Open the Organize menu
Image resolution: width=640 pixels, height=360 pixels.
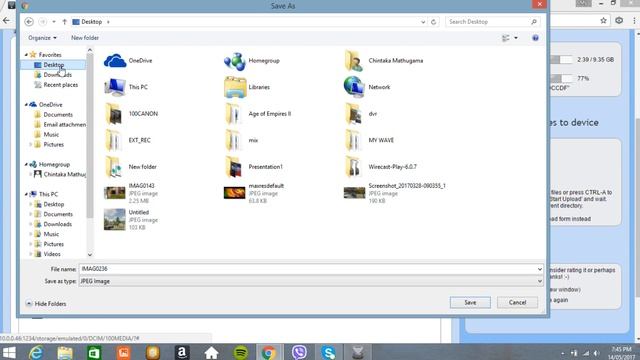pos(42,38)
